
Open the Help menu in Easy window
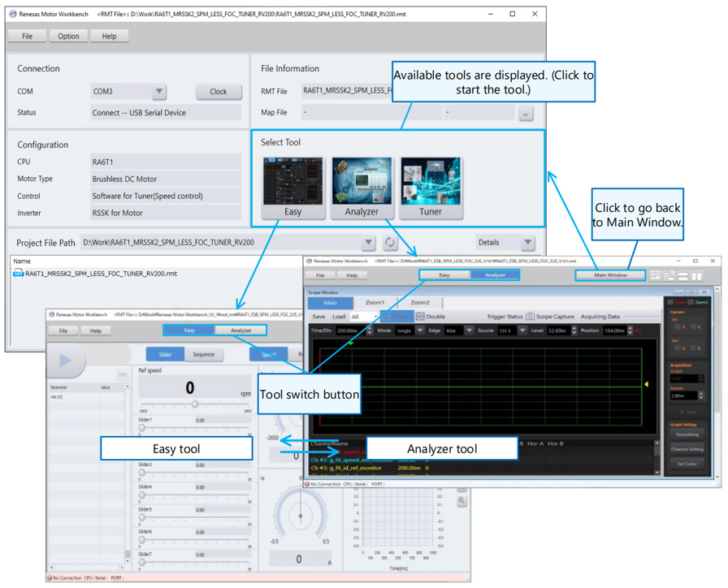[96, 331]
